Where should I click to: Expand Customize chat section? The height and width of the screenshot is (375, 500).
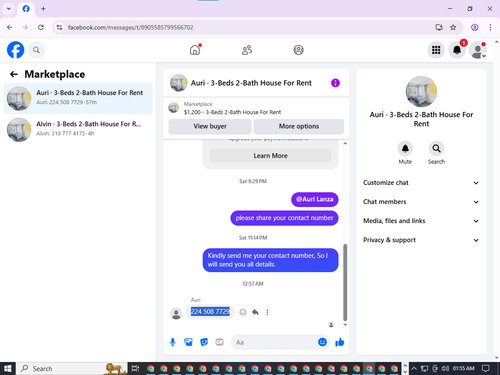(421, 183)
